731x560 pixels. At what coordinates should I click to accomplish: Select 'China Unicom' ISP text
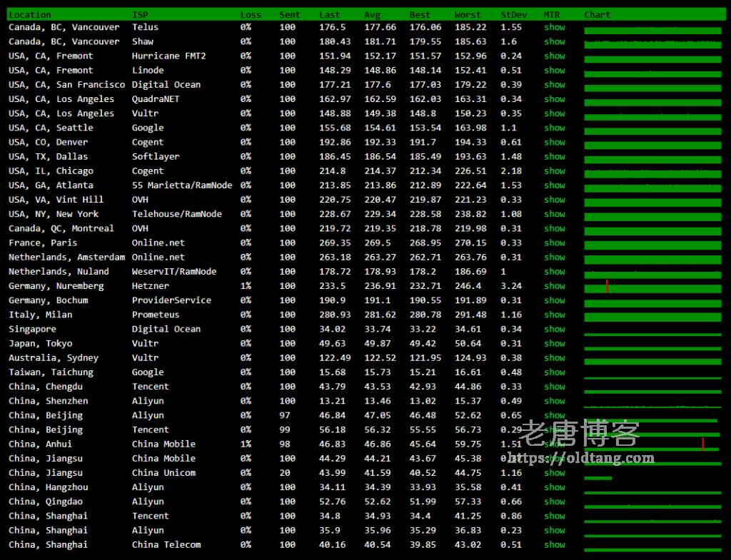coord(163,473)
